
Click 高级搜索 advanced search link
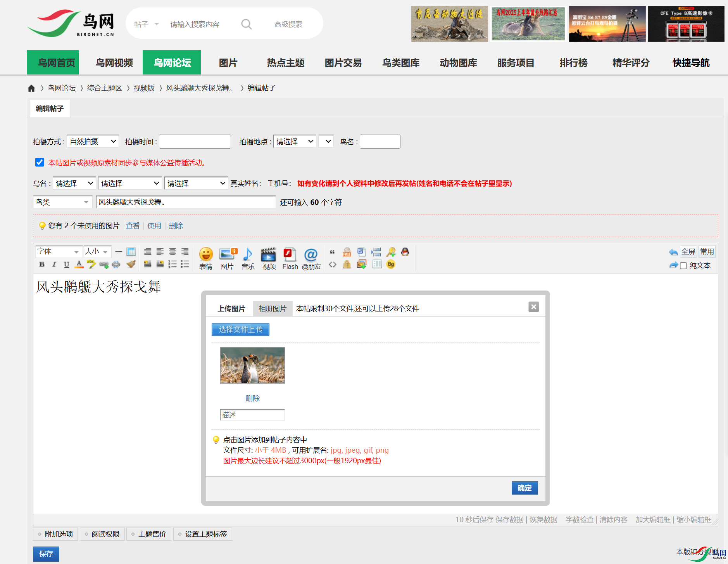[x=288, y=24]
